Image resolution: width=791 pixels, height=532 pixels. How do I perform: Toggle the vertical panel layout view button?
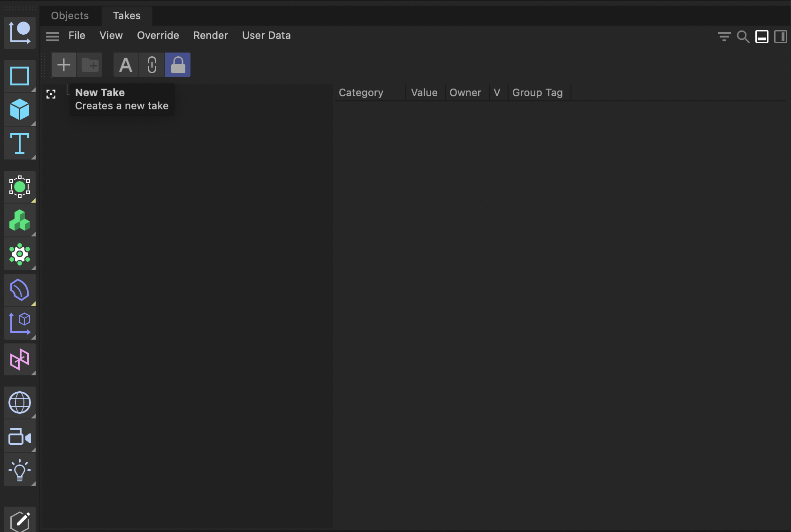(x=781, y=36)
